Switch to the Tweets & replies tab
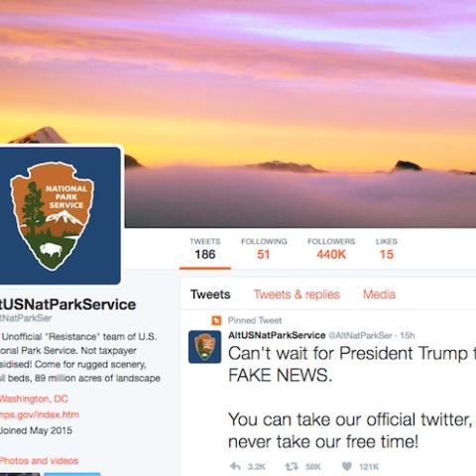This screenshot has width=476, height=476. [297, 295]
